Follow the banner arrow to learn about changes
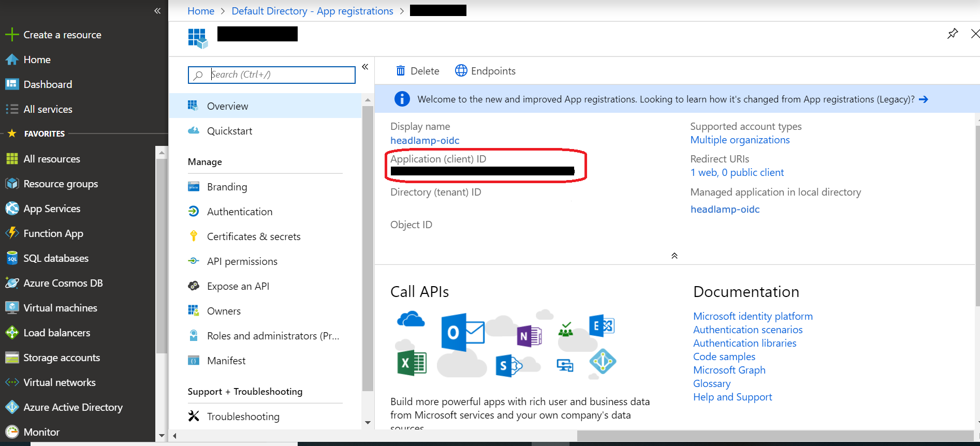The height and width of the screenshot is (446, 980). click(x=923, y=99)
